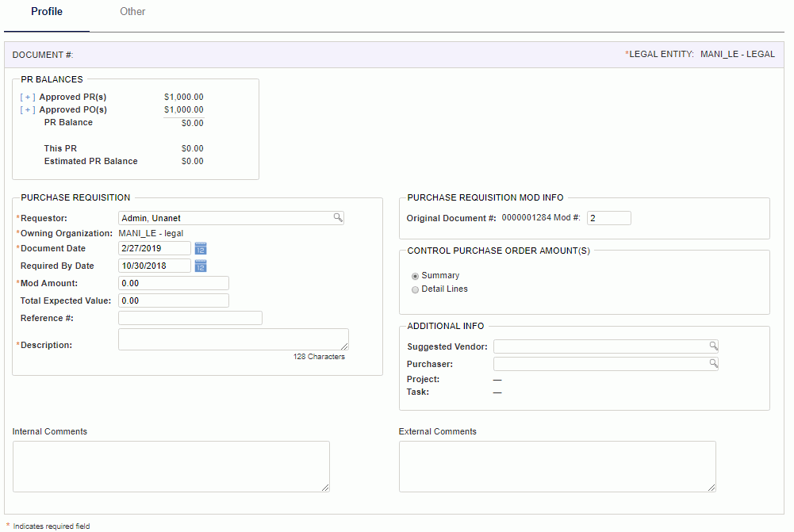Expand the Approved PR(s) row
Viewport: 794px width, 532px height.
(27, 98)
